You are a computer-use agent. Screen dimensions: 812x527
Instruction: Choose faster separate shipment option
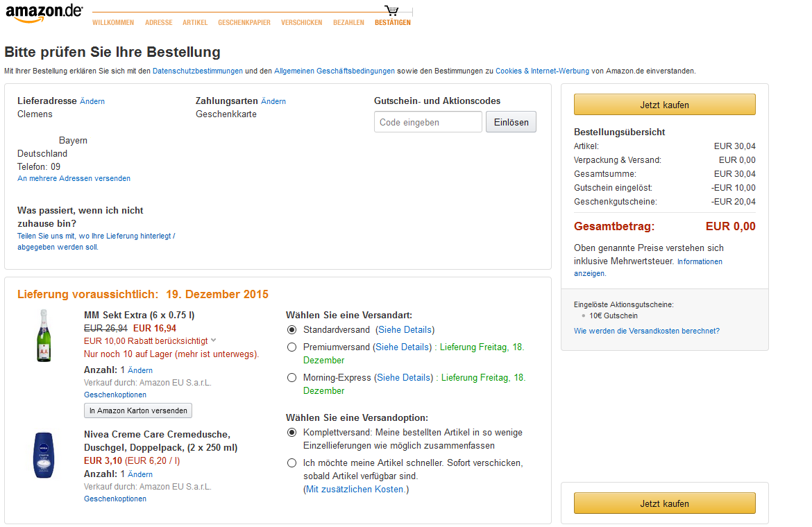pyautogui.click(x=292, y=463)
